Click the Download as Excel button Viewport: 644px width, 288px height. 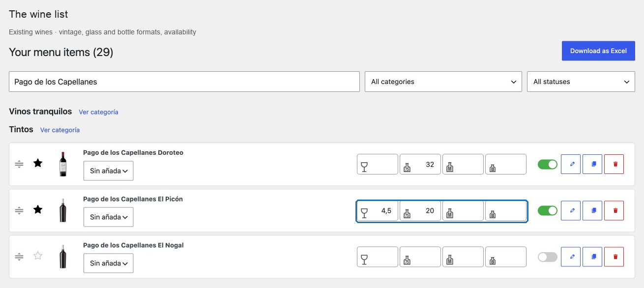coord(598,51)
